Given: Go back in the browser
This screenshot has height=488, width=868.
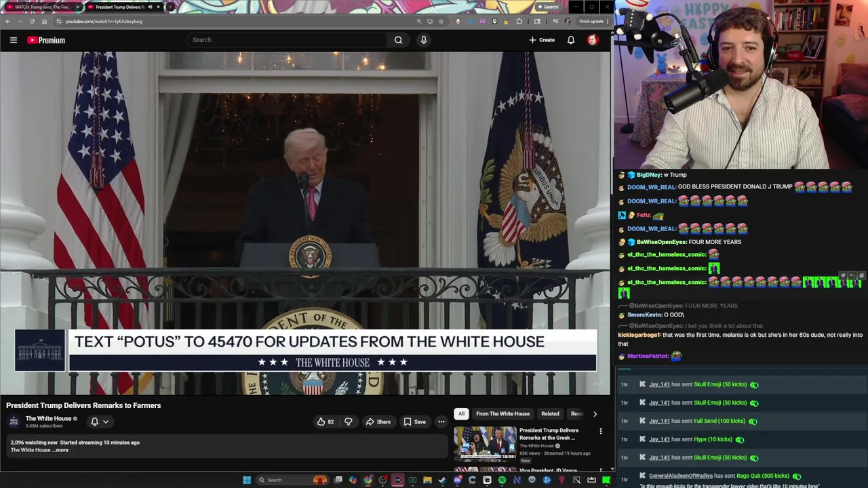Looking at the screenshot, I should pos(7,21).
